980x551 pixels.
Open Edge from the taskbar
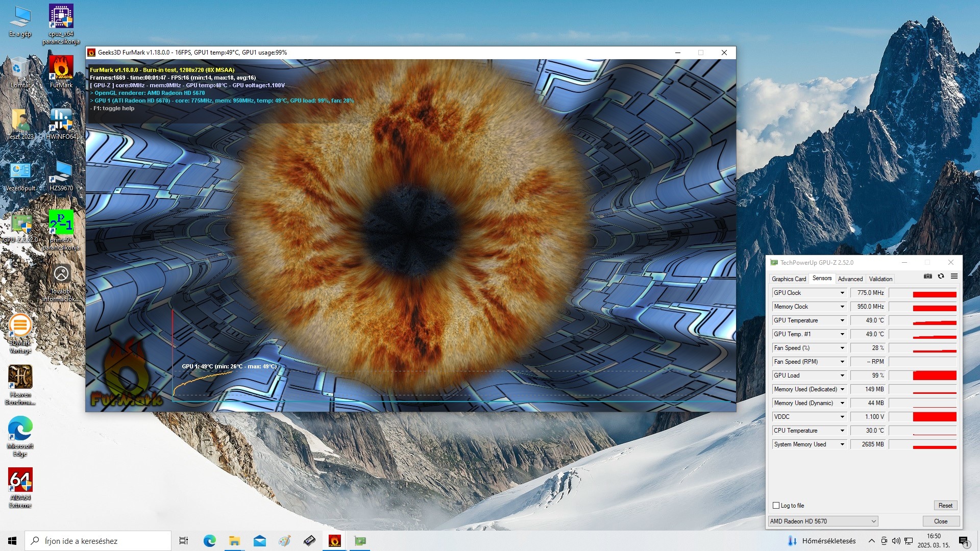click(x=209, y=541)
